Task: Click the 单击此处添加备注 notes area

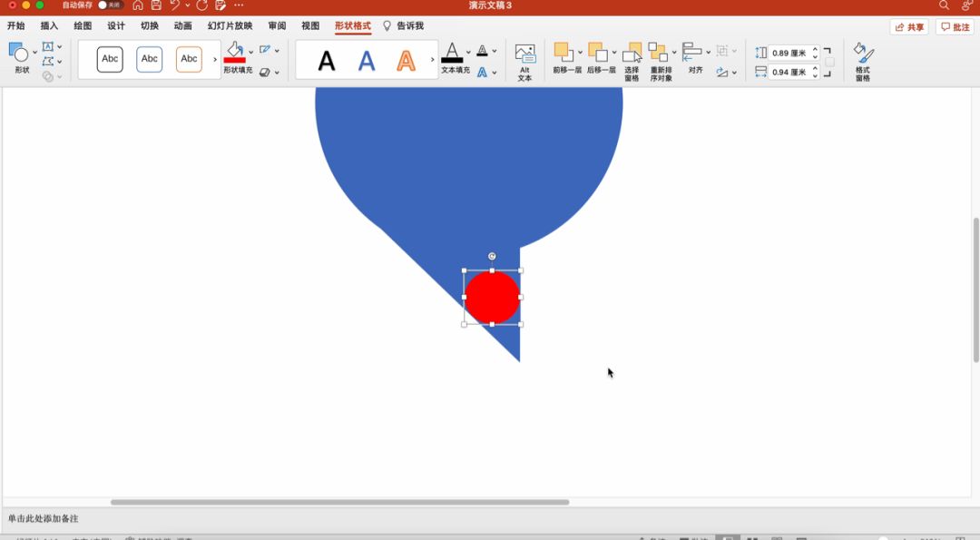Action: coord(44,518)
